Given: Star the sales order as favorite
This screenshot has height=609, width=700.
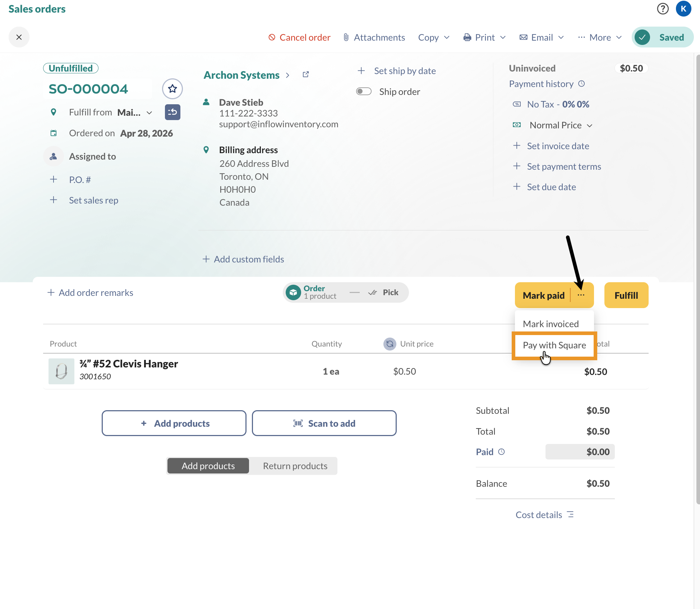Looking at the screenshot, I should tap(172, 89).
